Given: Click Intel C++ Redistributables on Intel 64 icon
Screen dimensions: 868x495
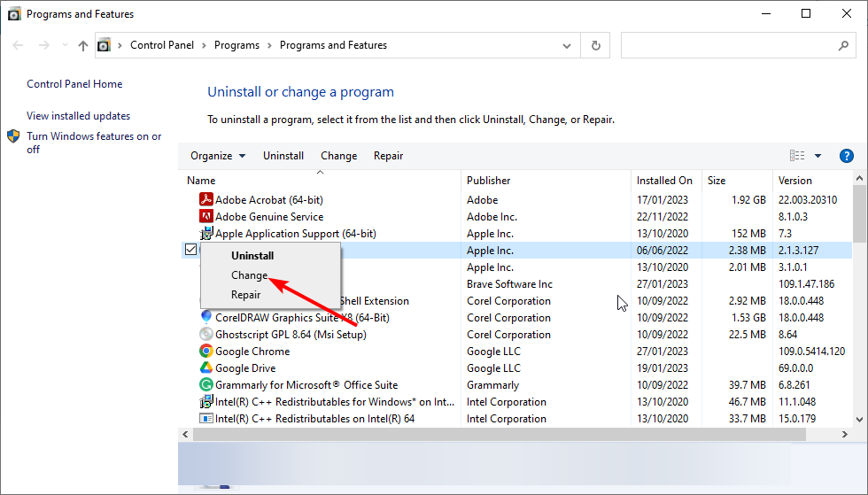Looking at the screenshot, I should point(205,419).
